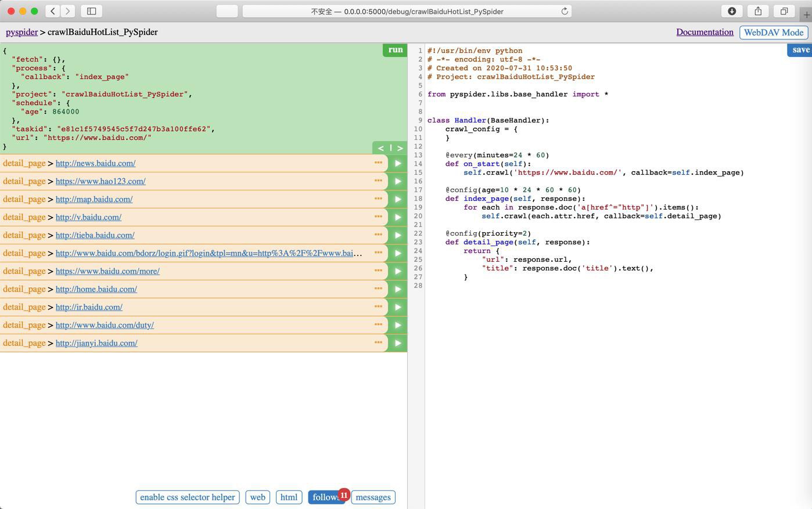Run the baidu.com/more detail_page task
The height and width of the screenshot is (509, 812).
pos(398,272)
